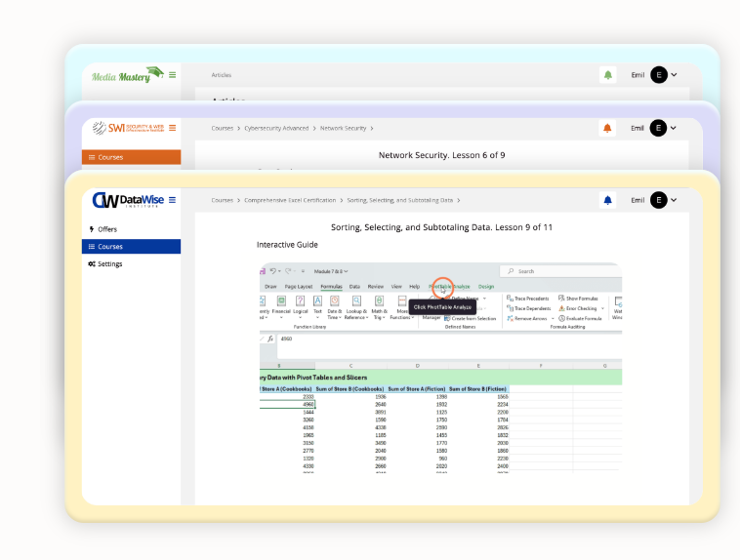Expand the user dropdown chevron in DataWise header

pyautogui.click(x=674, y=200)
